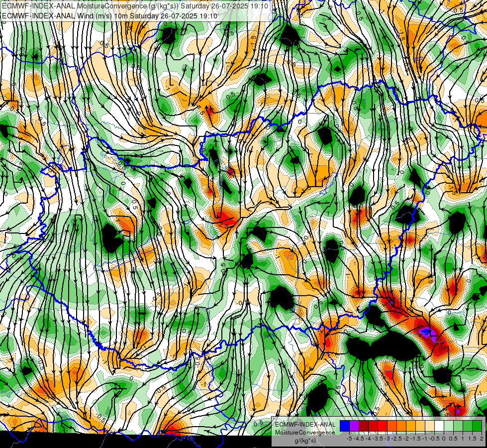Click the MoistureConvergence title line at top
The height and width of the screenshot is (448, 487).
coord(135,5)
